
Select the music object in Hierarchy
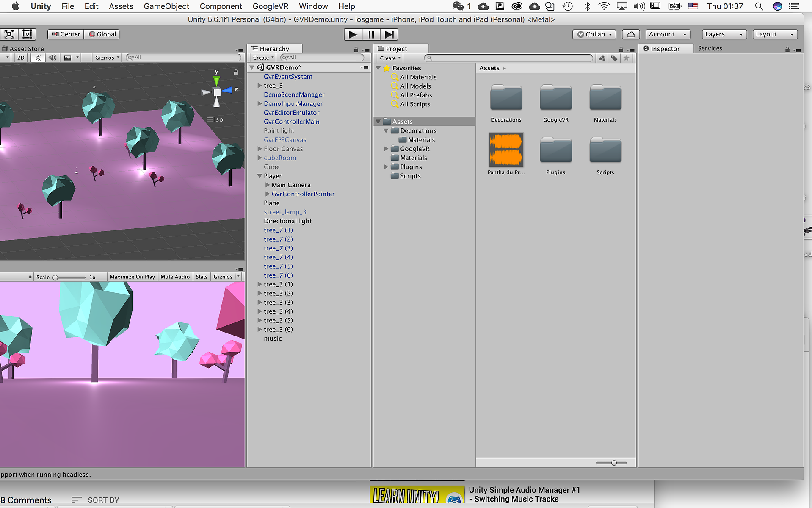tap(273, 339)
